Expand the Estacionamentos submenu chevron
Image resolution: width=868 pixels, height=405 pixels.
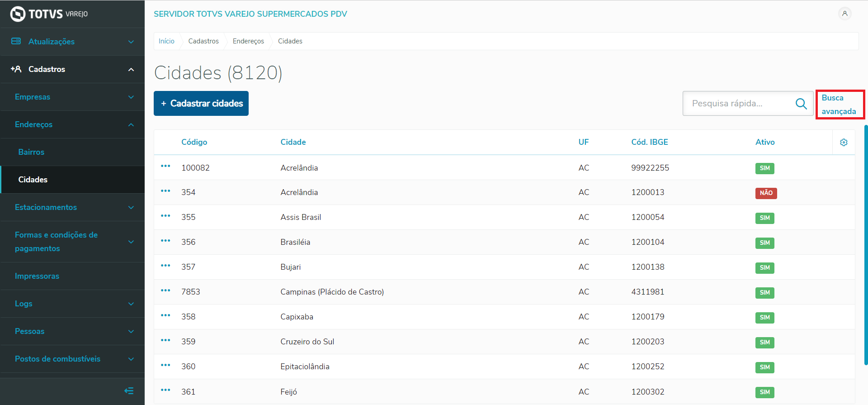coord(131,208)
